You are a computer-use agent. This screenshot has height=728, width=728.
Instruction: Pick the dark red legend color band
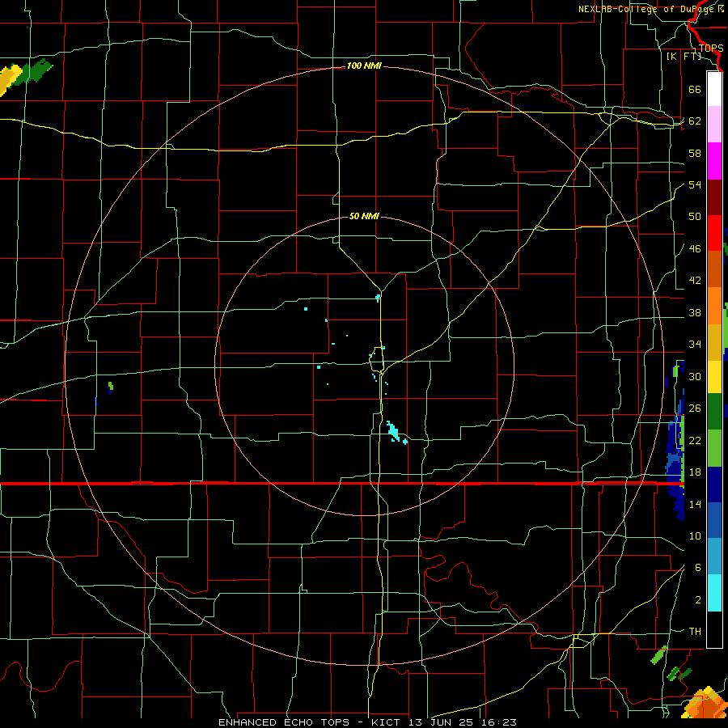pos(714,197)
